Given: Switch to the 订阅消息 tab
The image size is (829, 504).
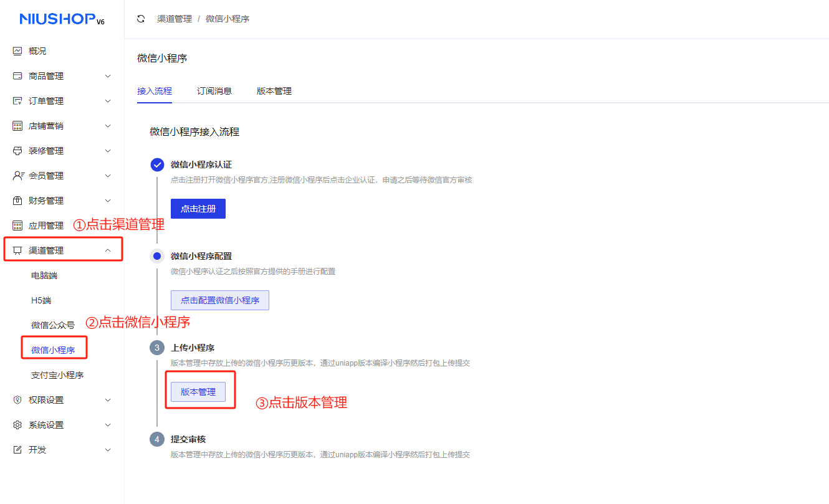Looking at the screenshot, I should 214,91.
